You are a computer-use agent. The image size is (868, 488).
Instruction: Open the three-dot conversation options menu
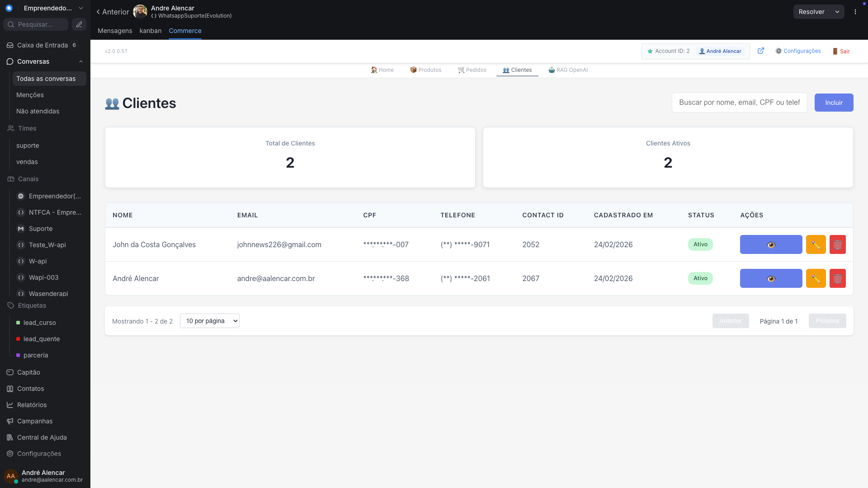855,12
